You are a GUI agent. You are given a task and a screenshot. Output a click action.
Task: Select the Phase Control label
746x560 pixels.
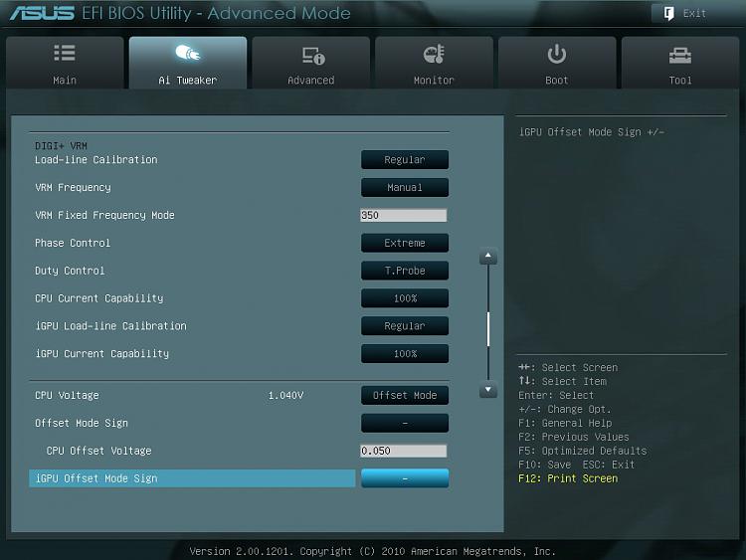pyautogui.click(x=73, y=243)
